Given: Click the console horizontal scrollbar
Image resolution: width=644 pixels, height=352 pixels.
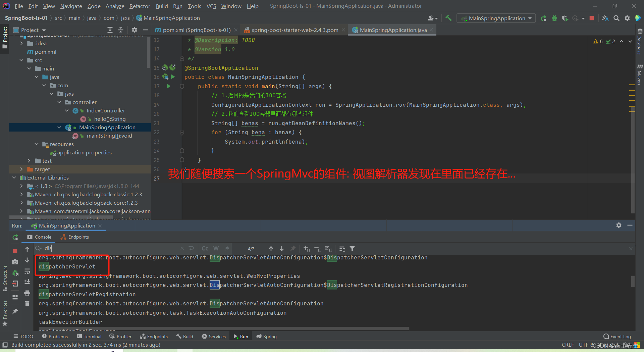Looking at the screenshot, I should click(224, 329).
